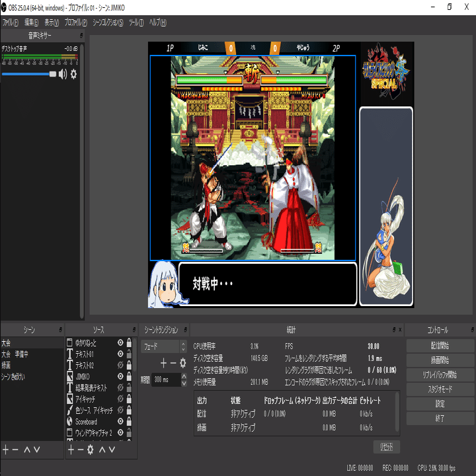The height and width of the screenshot is (476, 476).
Task: Hide the Scoreboard source
Action: (x=120, y=421)
